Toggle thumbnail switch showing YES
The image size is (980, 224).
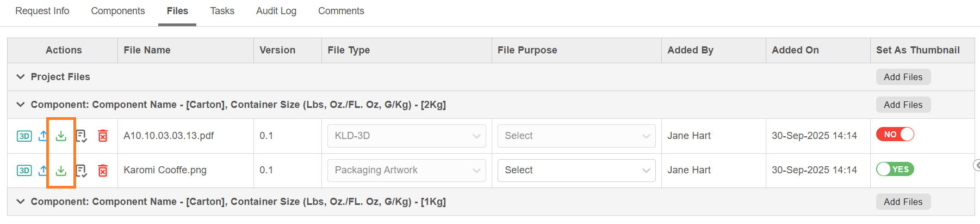pos(895,169)
